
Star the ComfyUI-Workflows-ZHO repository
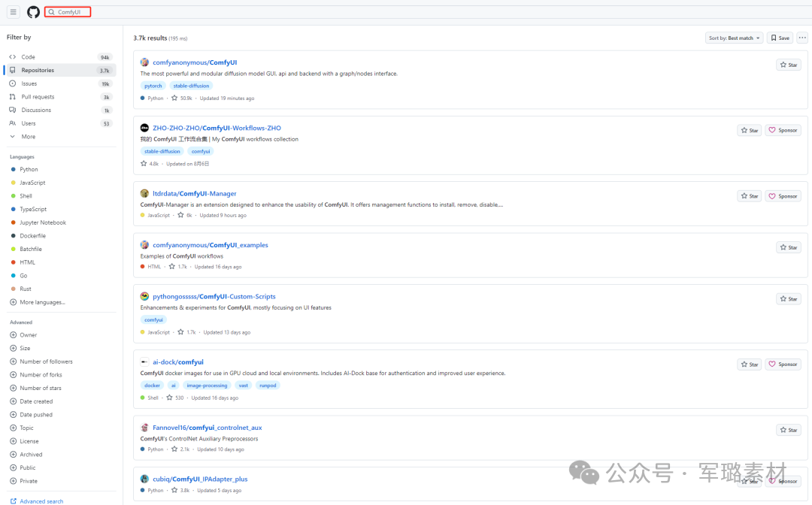750,131
